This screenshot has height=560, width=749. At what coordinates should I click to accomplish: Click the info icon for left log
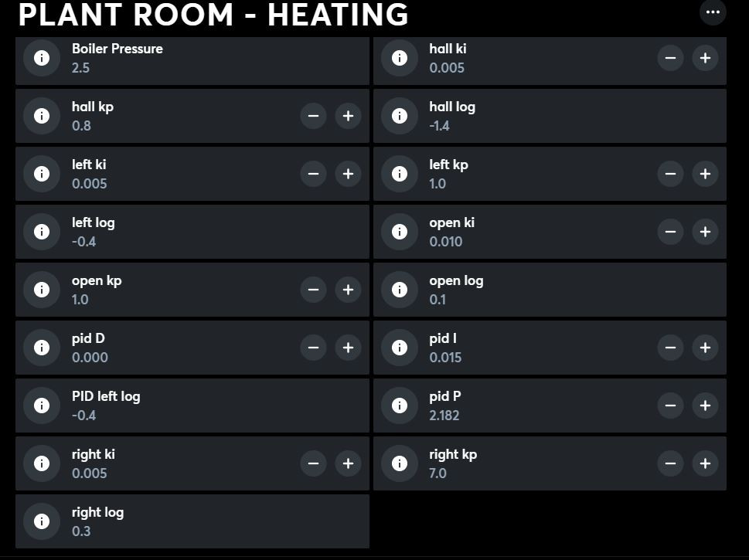coord(42,232)
